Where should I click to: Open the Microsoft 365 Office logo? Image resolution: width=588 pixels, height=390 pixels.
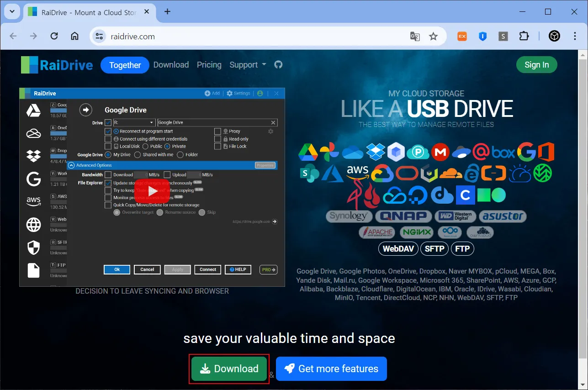pyautogui.click(x=546, y=152)
